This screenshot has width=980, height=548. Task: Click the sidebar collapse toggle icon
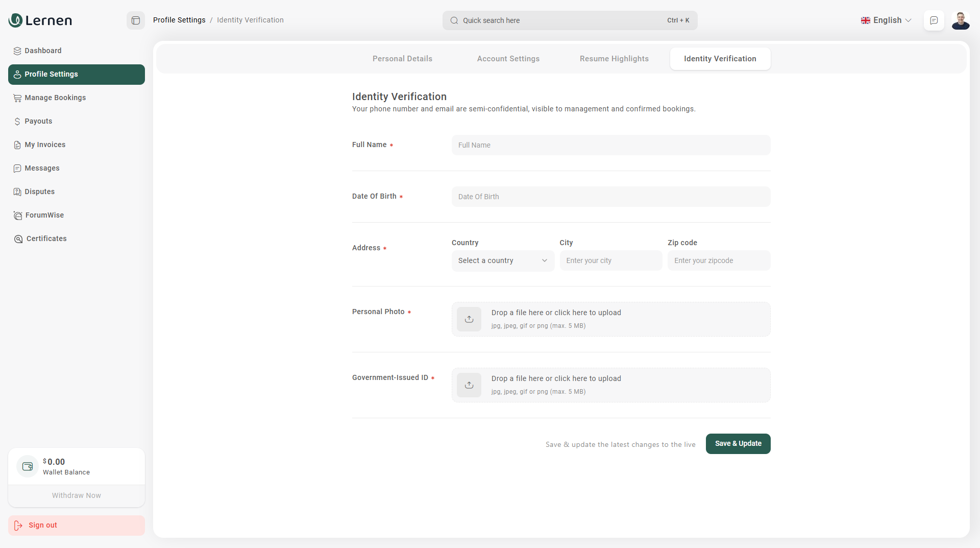pos(136,20)
